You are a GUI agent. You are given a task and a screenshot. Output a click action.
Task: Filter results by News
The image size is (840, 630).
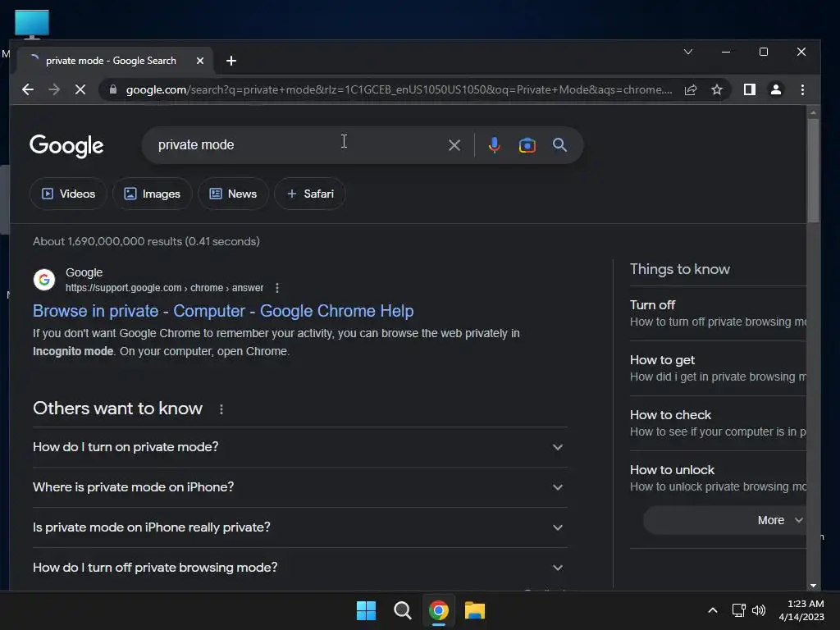point(233,194)
